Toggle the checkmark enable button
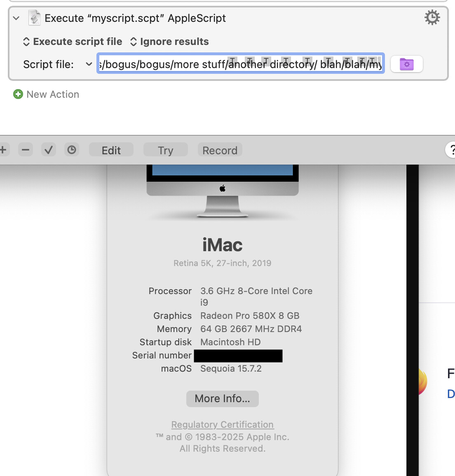The height and width of the screenshot is (476, 455). (x=49, y=150)
